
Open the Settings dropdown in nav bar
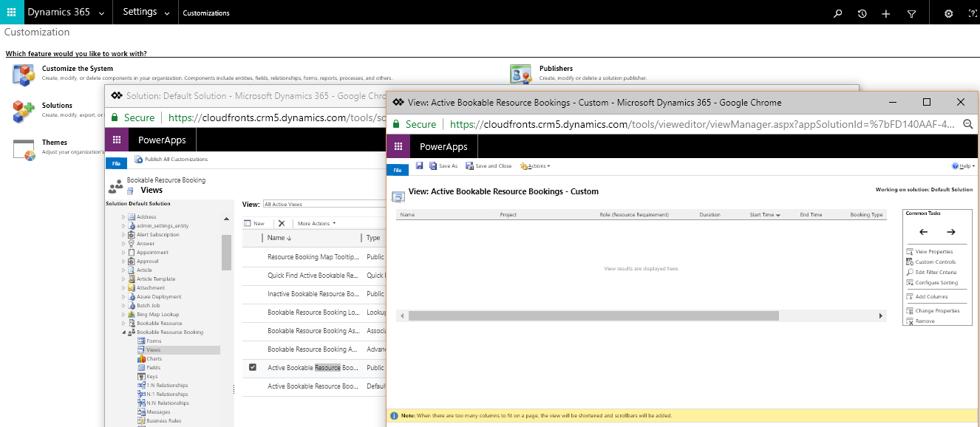point(146,13)
